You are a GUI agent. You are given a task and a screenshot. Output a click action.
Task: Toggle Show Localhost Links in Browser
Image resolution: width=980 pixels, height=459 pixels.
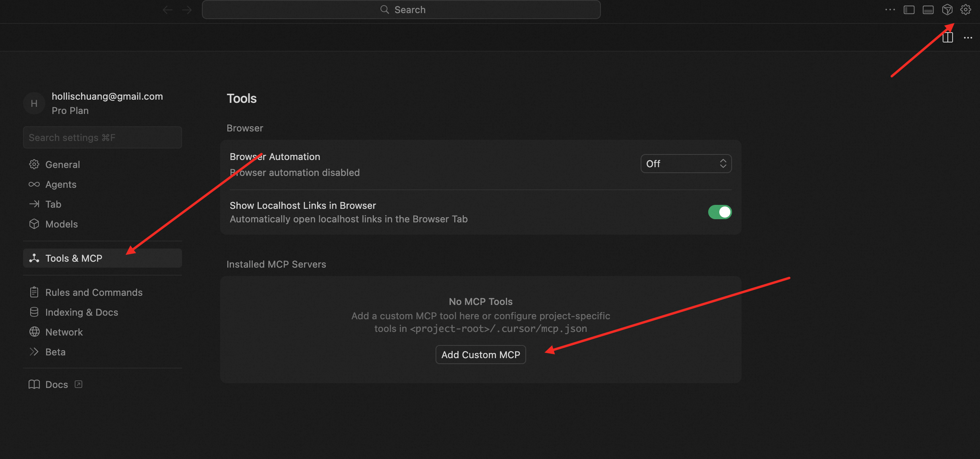720,212
